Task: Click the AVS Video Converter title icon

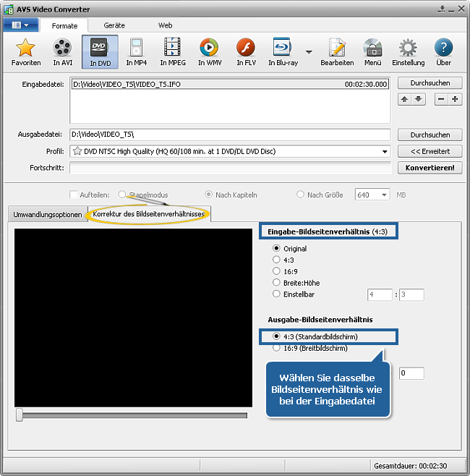Action: click(9, 9)
